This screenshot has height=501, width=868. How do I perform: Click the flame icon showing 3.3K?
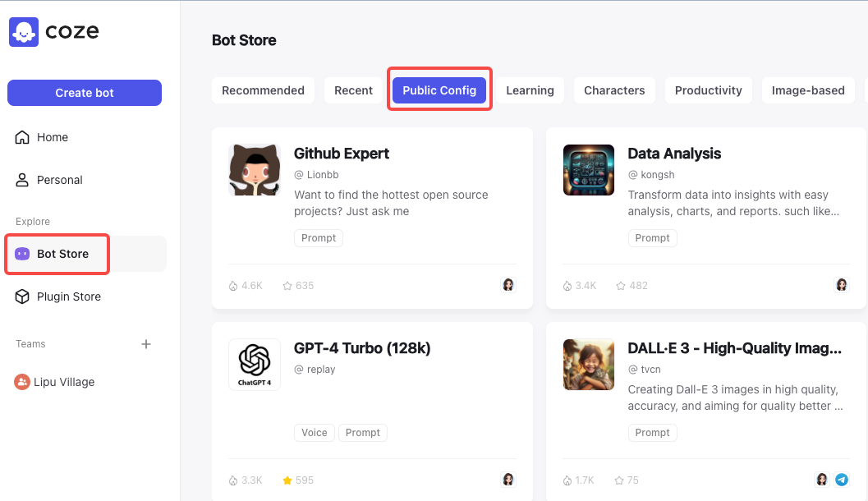coord(233,480)
